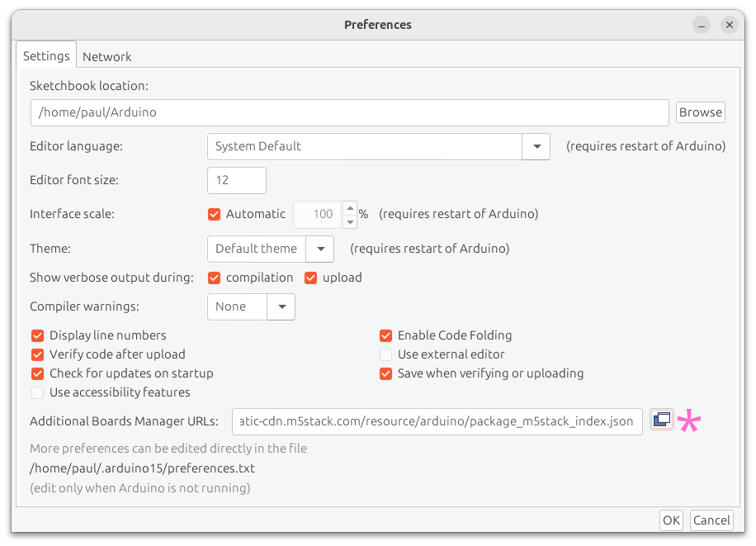Uncheck Display line numbers

[37, 335]
